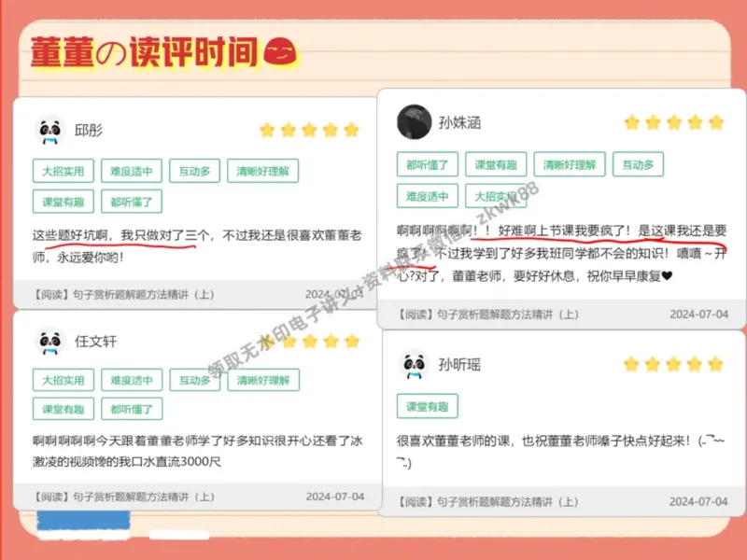The height and width of the screenshot is (560, 747).
Task: Open course link under 孙姝涵's review
Action: click(487, 315)
